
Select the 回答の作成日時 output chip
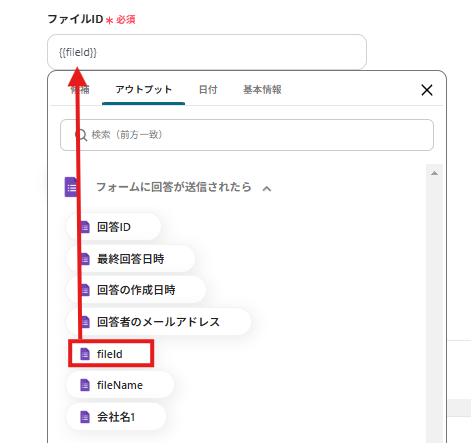pos(136,290)
